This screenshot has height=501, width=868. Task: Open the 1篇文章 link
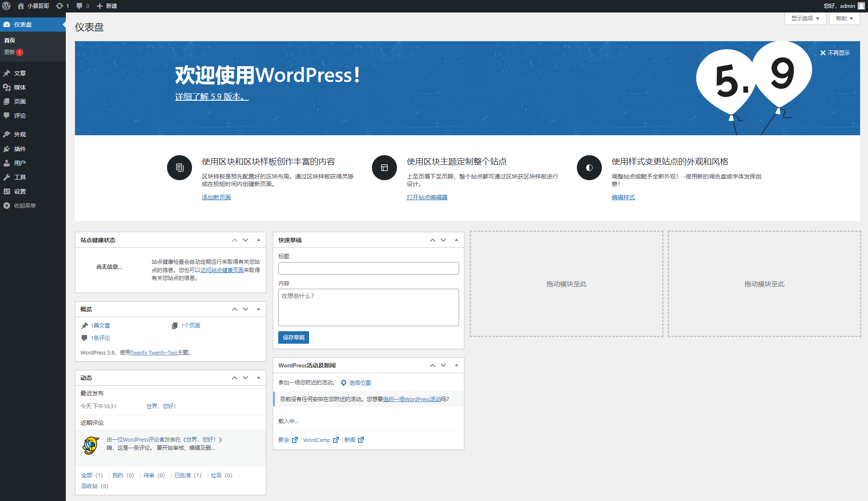100,325
